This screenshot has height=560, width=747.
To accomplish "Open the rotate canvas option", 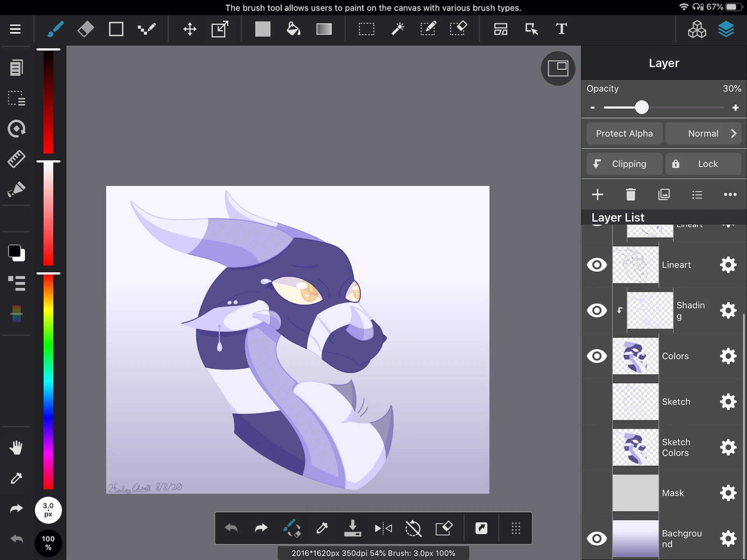I will tap(16, 129).
